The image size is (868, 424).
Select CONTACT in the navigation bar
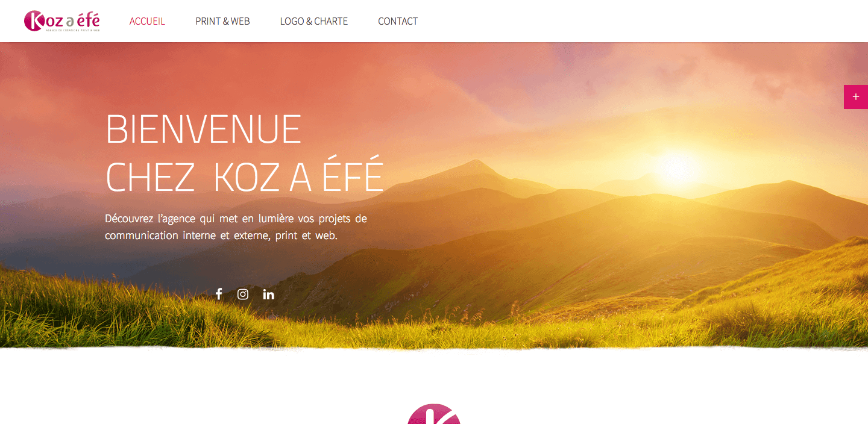398,21
